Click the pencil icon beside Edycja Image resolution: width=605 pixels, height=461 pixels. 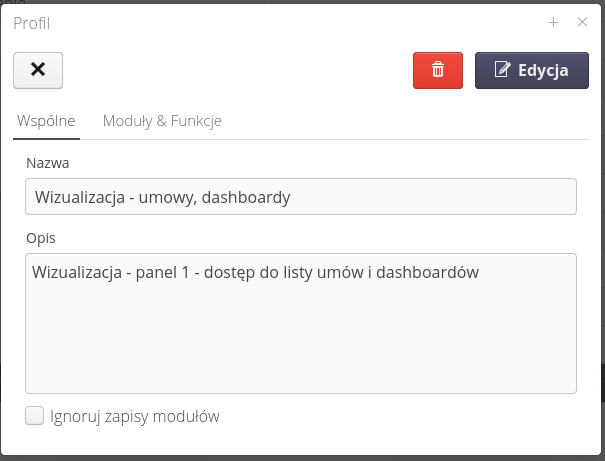(503, 70)
